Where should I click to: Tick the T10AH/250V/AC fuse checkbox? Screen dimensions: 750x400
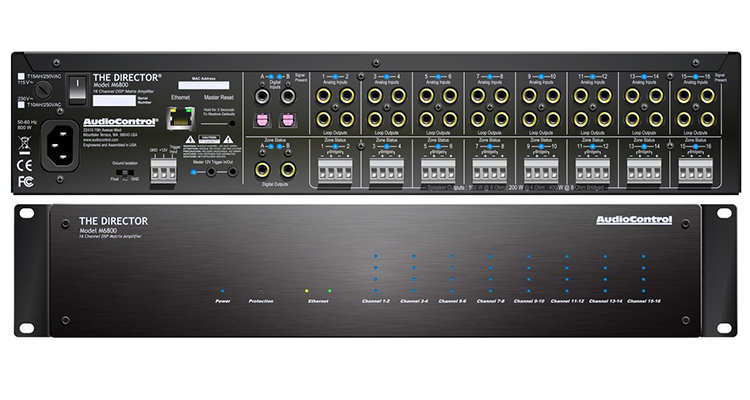pos(21,104)
